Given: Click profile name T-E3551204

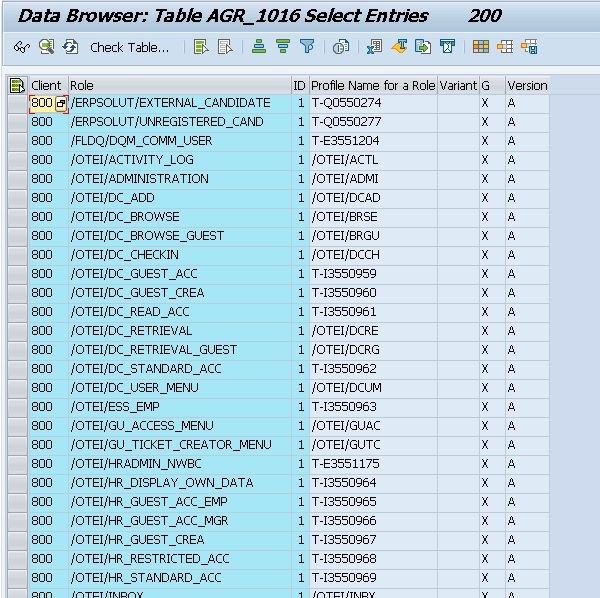Looking at the screenshot, I should tap(373, 142).
